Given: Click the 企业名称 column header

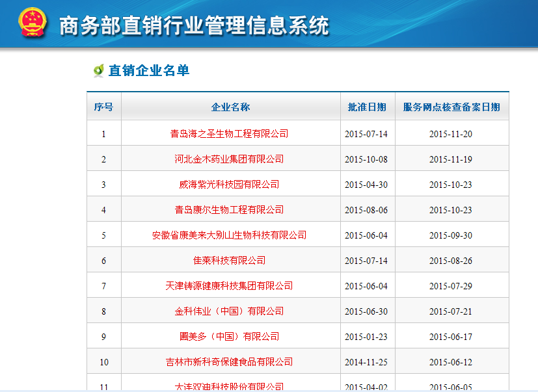Looking at the screenshot, I should 230,107.
